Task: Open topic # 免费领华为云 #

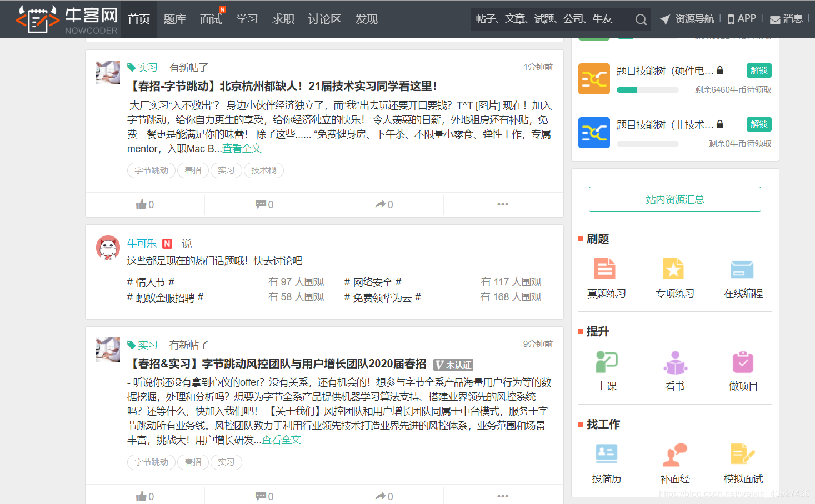Action: (x=382, y=298)
